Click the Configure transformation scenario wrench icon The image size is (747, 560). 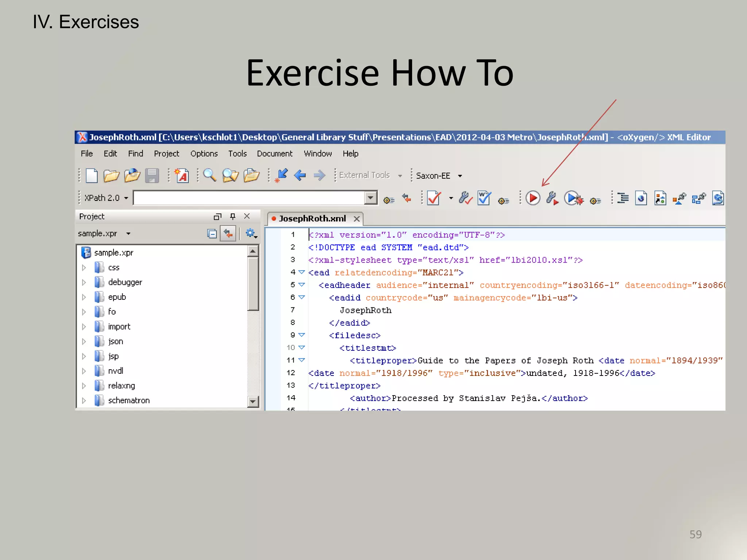click(x=553, y=198)
